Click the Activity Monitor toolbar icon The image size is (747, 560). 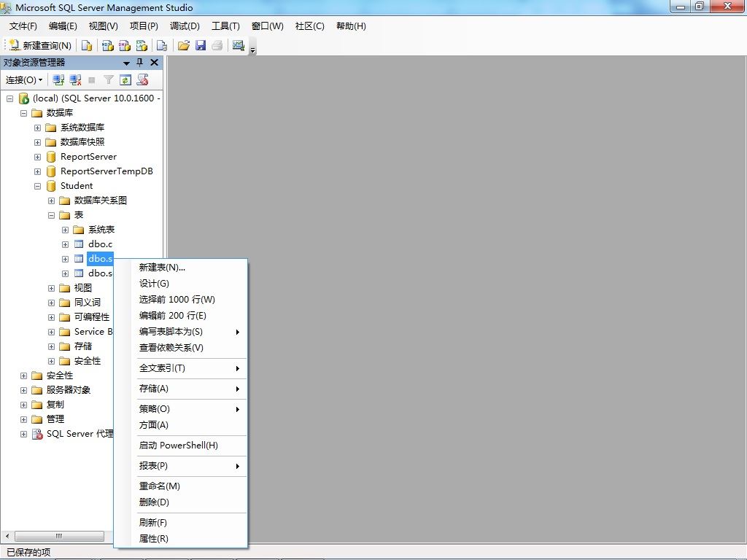click(239, 45)
